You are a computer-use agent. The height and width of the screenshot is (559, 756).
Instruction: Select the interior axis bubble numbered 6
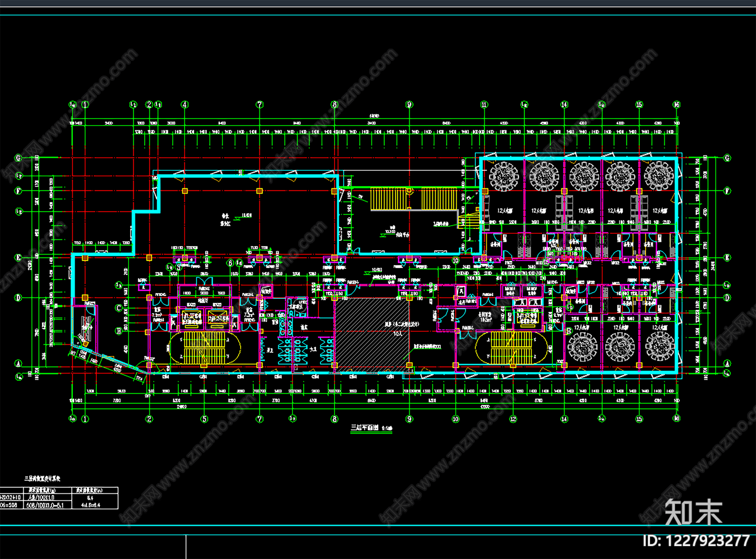click(x=231, y=263)
